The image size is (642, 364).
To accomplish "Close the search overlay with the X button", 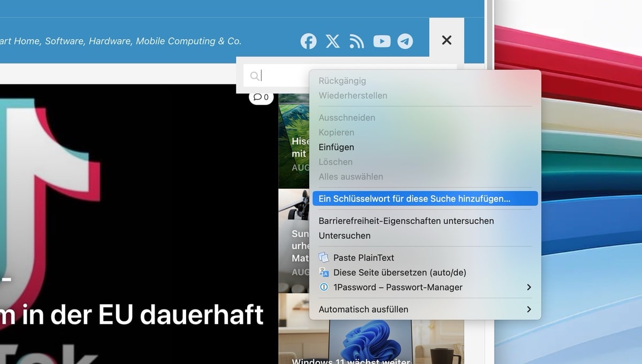I will [447, 40].
